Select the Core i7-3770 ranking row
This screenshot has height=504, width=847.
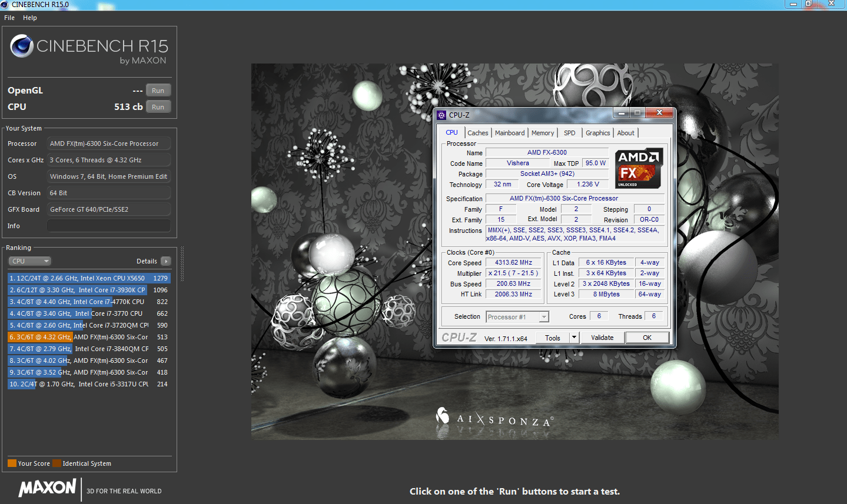(89, 313)
